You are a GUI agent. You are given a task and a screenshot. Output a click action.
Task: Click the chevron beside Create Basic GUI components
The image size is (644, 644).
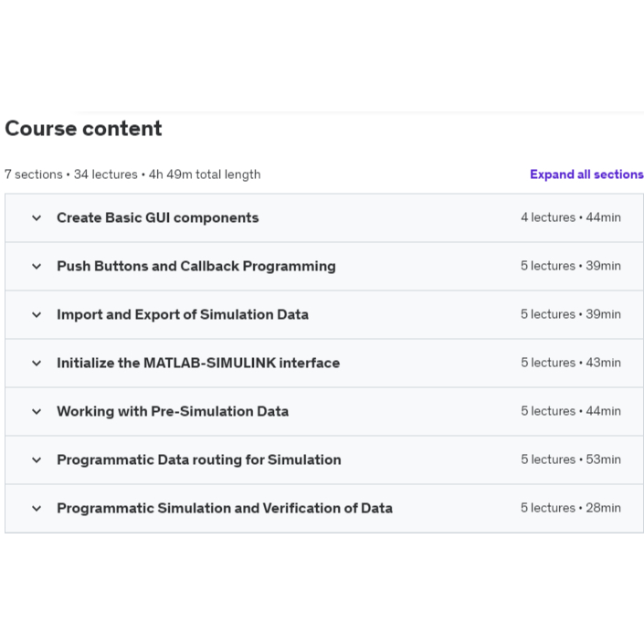pyautogui.click(x=37, y=218)
